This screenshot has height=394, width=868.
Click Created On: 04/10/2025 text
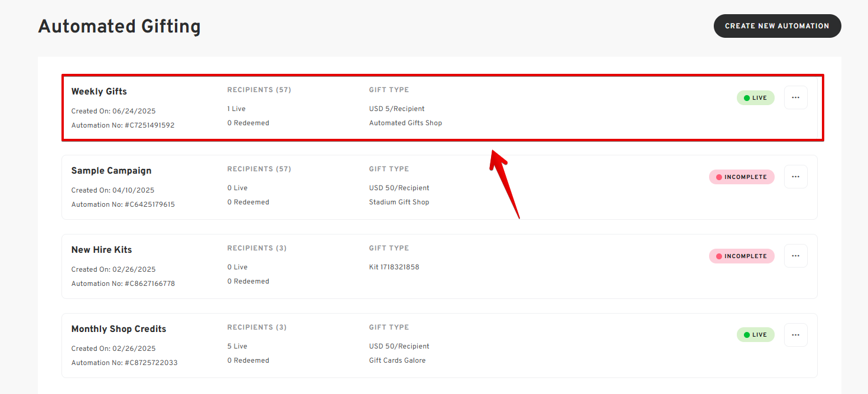click(x=113, y=190)
